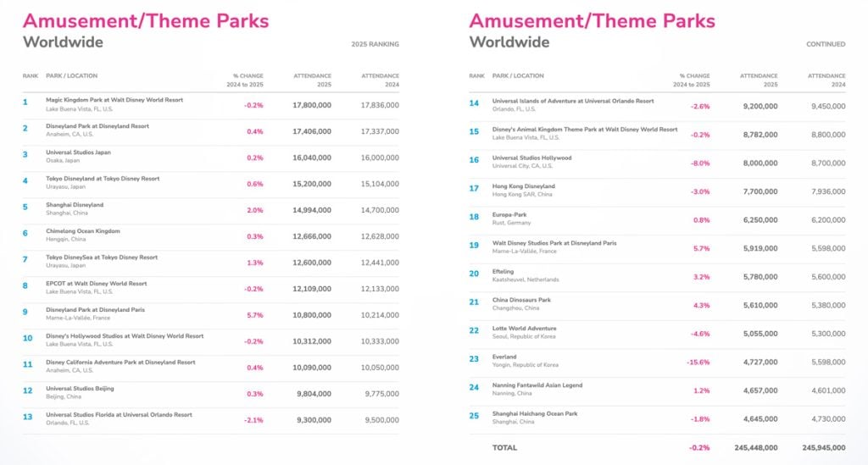The width and height of the screenshot is (868, 465).
Task: Click the 6,250,000 attendance value
Action: pyautogui.click(x=760, y=220)
